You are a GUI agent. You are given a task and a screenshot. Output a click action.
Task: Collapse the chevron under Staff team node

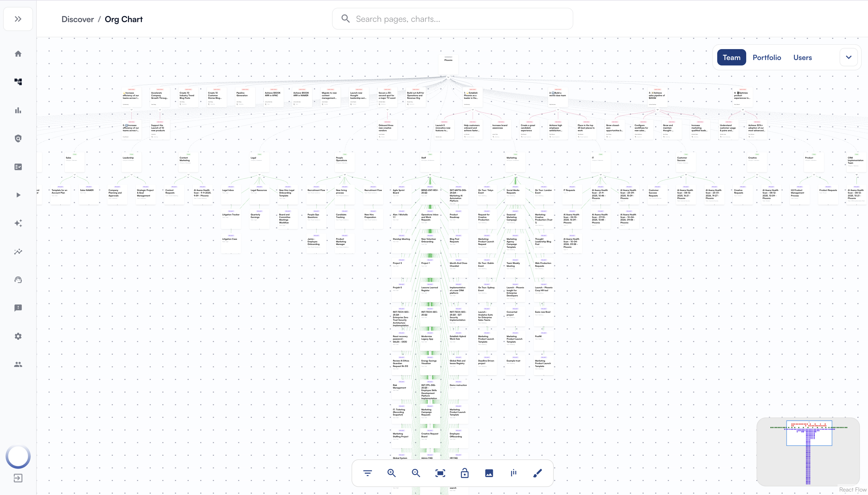pyautogui.click(x=430, y=175)
